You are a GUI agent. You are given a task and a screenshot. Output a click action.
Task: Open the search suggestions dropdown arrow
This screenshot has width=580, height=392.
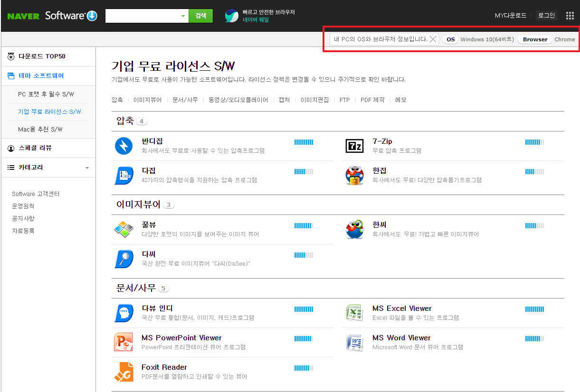point(183,16)
